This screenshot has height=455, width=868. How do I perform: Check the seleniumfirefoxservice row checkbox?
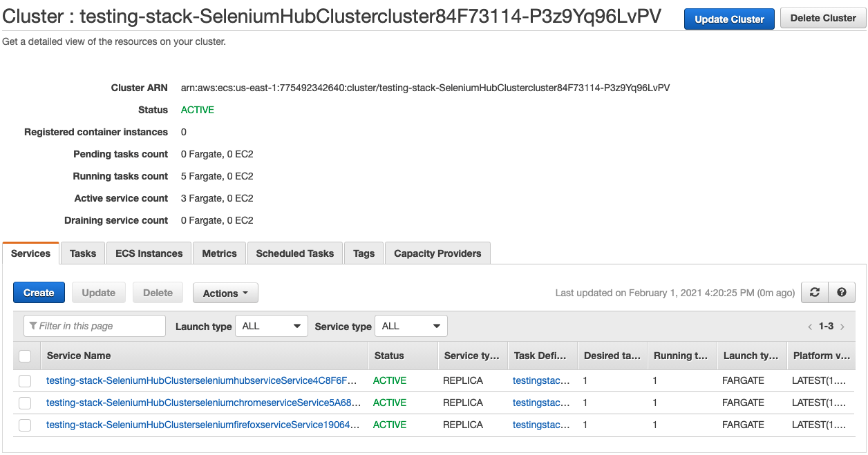click(x=25, y=425)
